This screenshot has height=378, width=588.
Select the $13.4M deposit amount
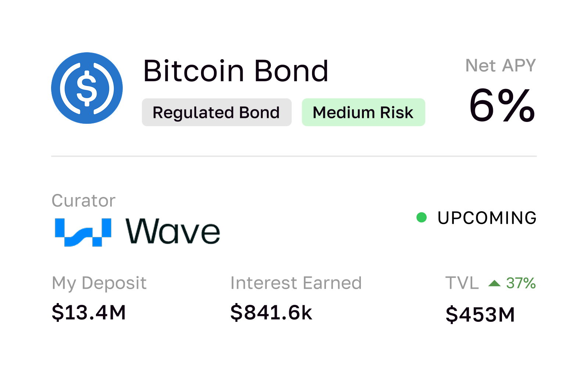(89, 313)
